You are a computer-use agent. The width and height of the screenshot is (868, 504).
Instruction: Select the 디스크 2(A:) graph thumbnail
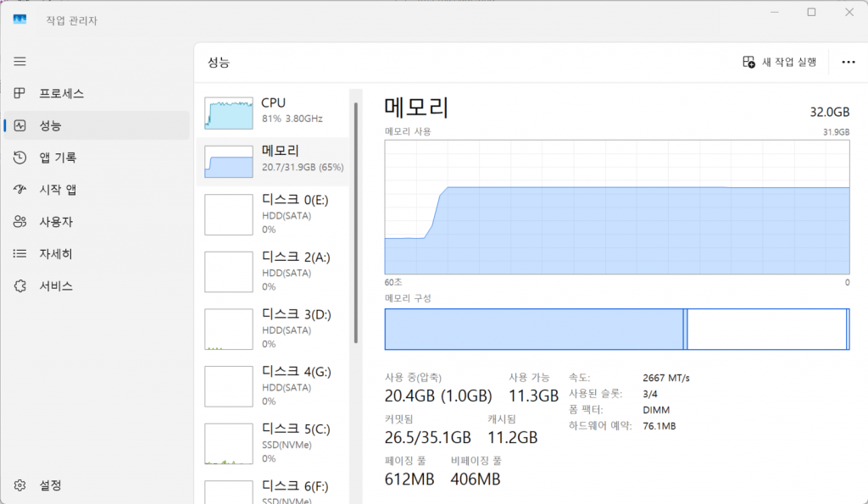[229, 272]
